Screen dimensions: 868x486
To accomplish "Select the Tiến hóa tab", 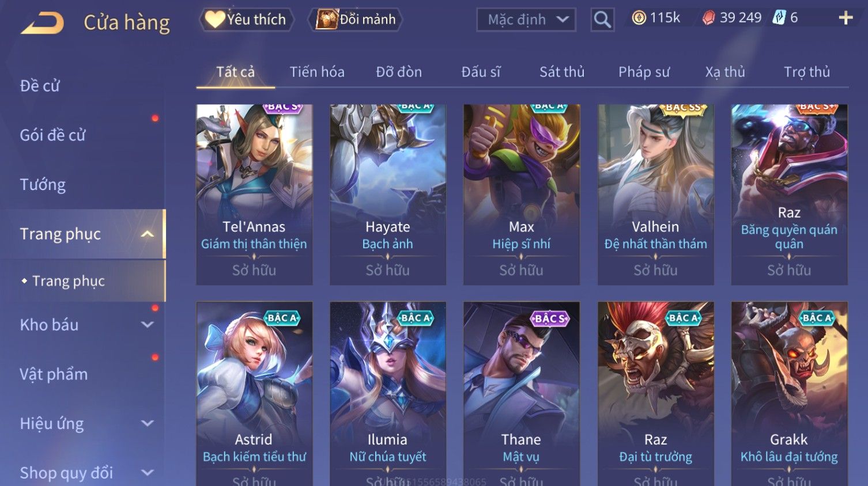I will [x=317, y=72].
